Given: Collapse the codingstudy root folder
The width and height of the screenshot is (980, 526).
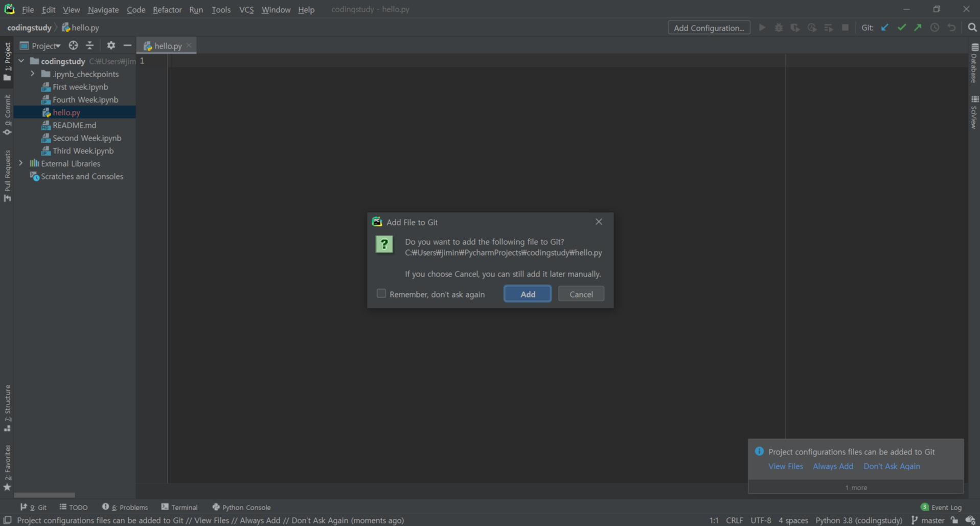Looking at the screenshot, I should click(21, 61).
